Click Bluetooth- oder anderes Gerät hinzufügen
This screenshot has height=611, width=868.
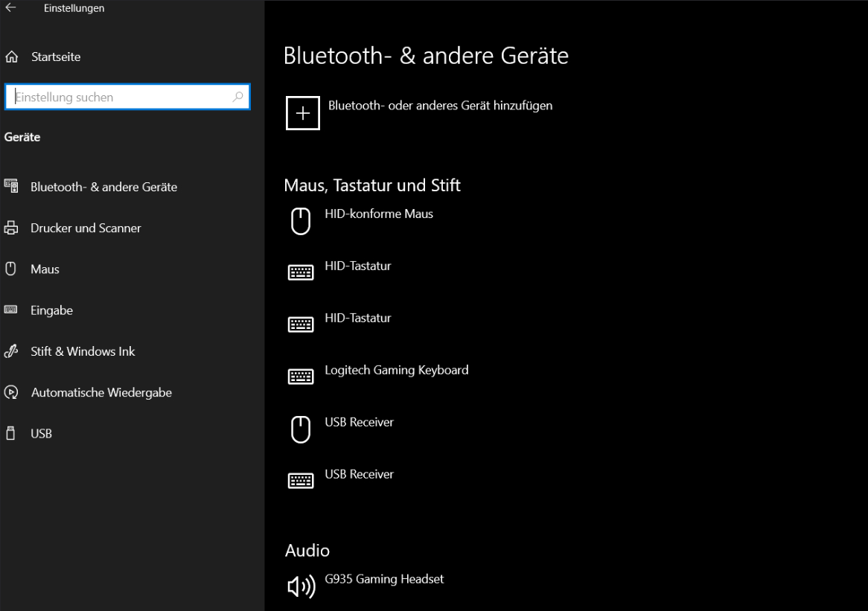coord(438,106)
